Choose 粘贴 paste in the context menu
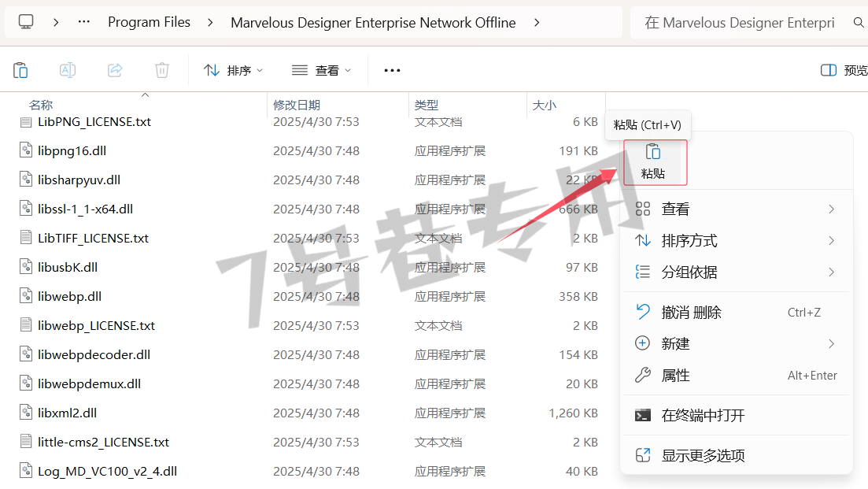The height and width of the screenshot is (489, 868). point(655,162)
